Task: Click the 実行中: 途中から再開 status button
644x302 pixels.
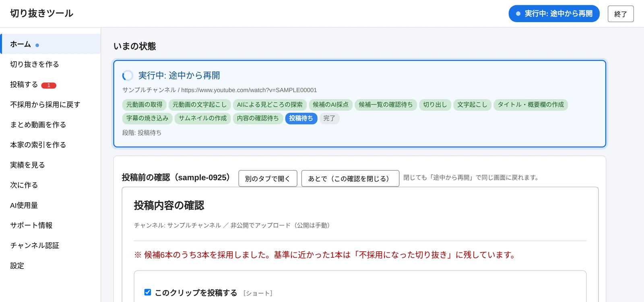Action: tap(554, 14)
